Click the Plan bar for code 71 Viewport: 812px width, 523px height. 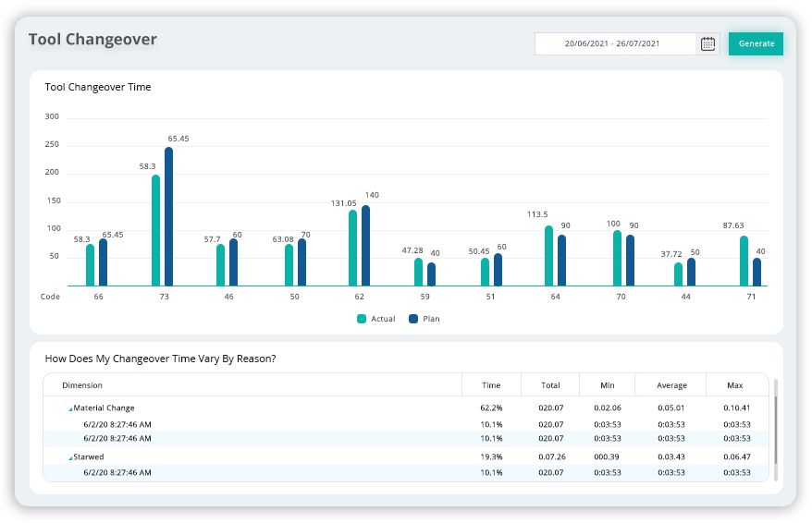coord(757,272)
